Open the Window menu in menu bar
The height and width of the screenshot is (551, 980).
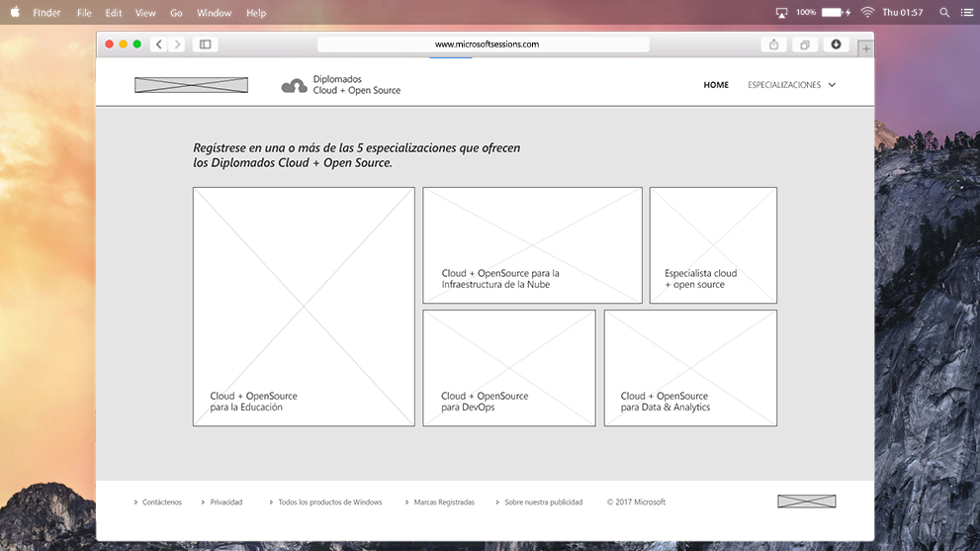214,13
